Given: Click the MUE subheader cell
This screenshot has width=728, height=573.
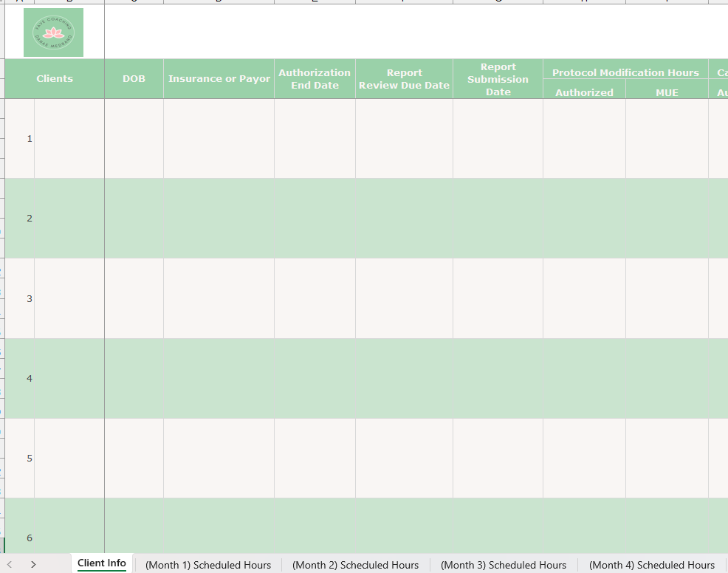Looking at the screenshot, I should [x=667, y=92].
